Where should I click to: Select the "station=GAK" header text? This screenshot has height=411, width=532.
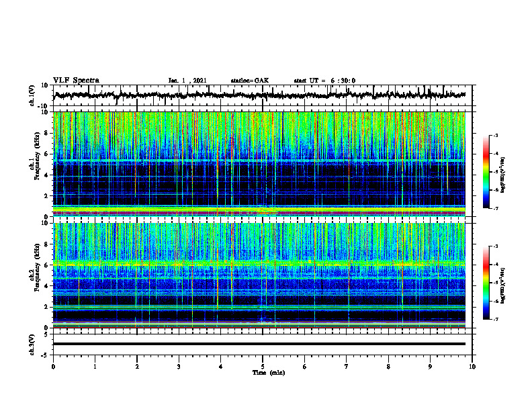pyautogui.click(x=250, y=81)
